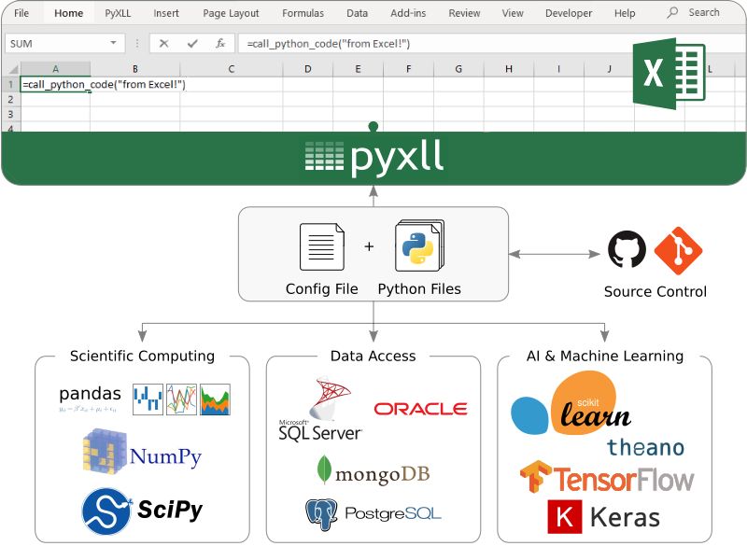
Task: Confirm formula entry with checkmark
Action: (x=192, y=43)
